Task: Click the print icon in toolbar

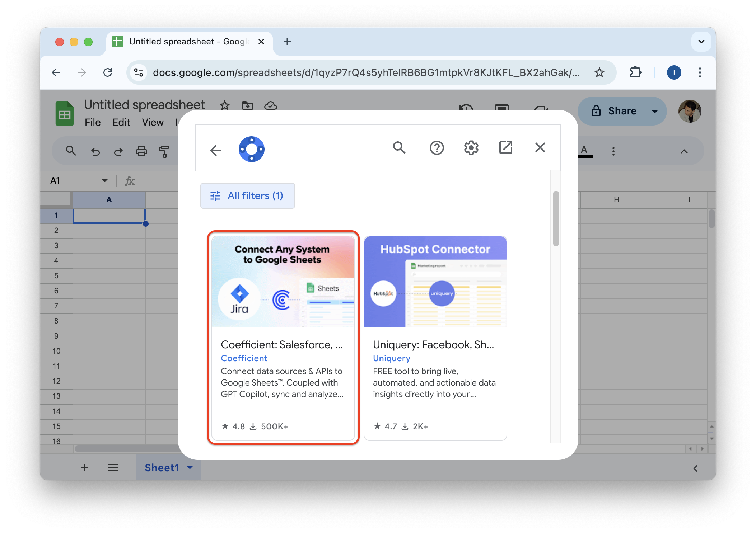Action: point(141,151)
